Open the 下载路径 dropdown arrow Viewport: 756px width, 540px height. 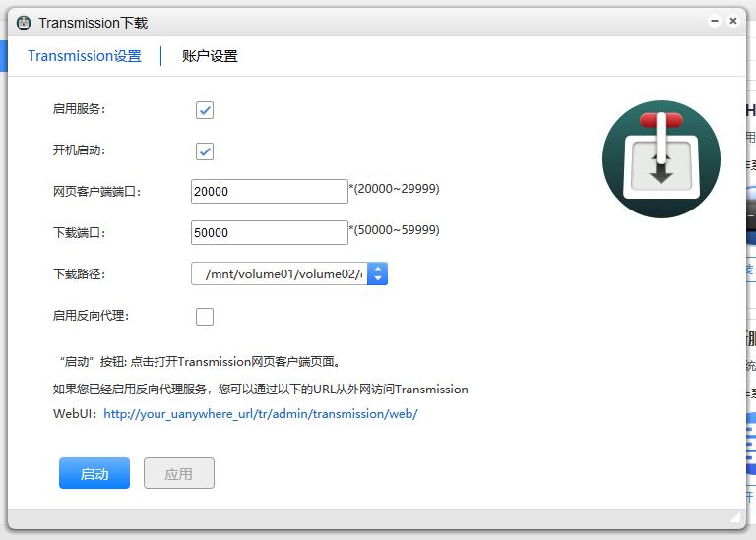(x=378, y=273)
